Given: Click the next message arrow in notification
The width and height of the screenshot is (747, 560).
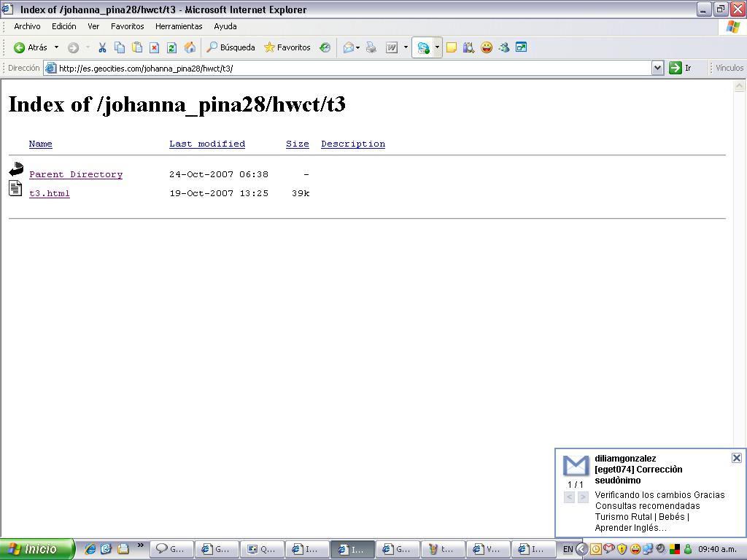Looking at the screenshot, I should tap(583, 497).
